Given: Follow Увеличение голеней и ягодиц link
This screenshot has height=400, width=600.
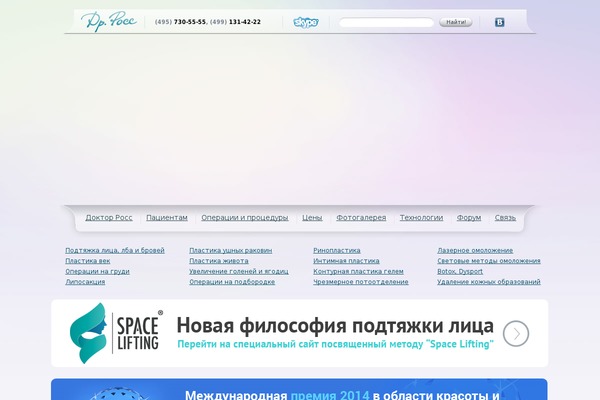Looking at the screenshot, I should tap(239, 271).
